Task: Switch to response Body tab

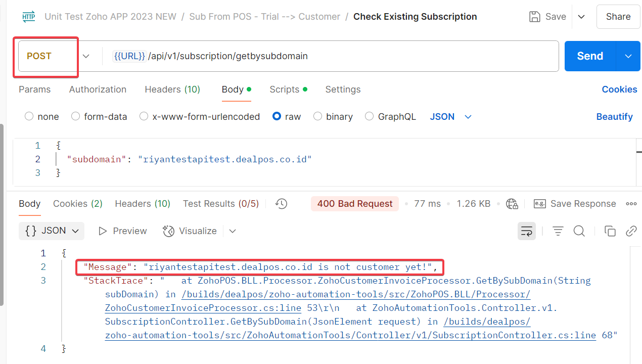Action: tap(29, 204)
